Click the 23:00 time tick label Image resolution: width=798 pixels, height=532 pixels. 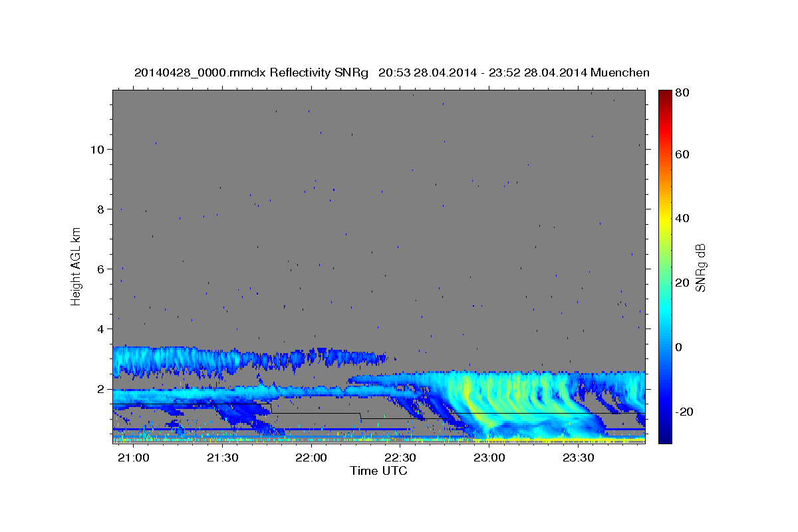pyautogui.click(x=489, y=458)
